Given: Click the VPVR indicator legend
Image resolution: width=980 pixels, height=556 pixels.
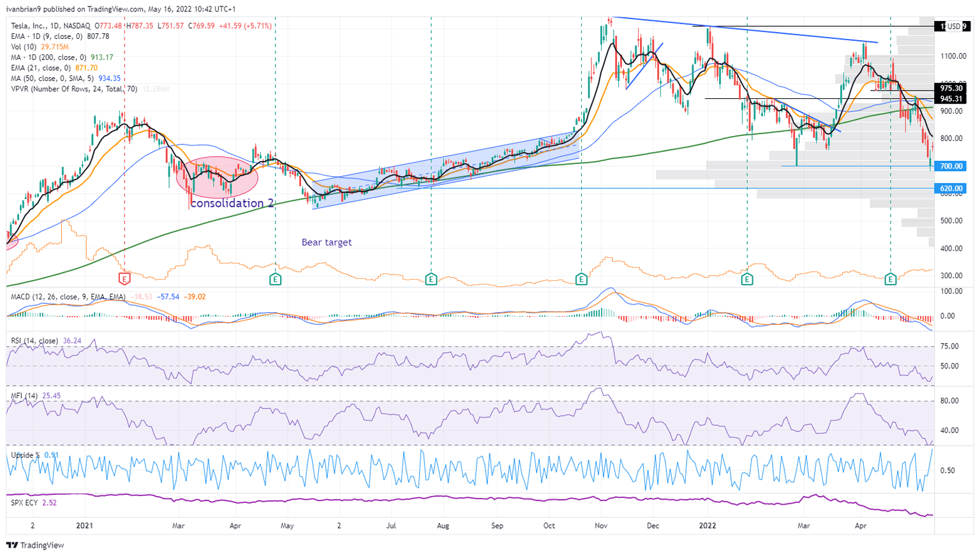Looking at the screenshot, I should (x=90, y=89).
